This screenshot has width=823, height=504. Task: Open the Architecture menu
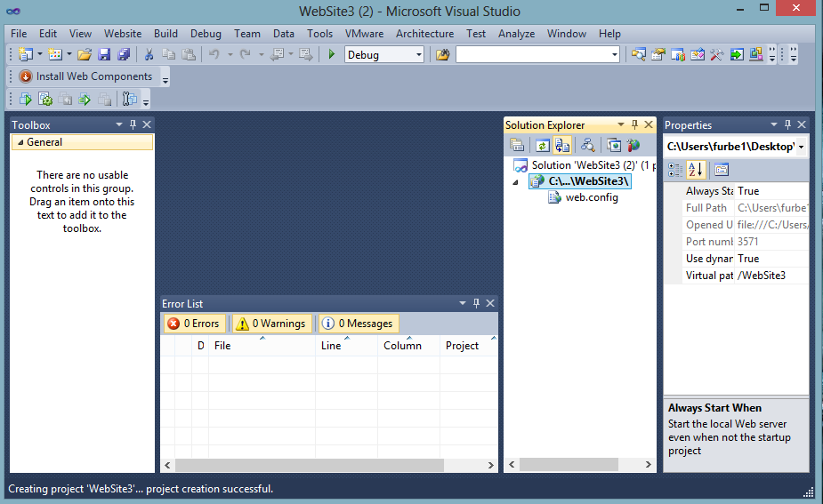(424, 34)
